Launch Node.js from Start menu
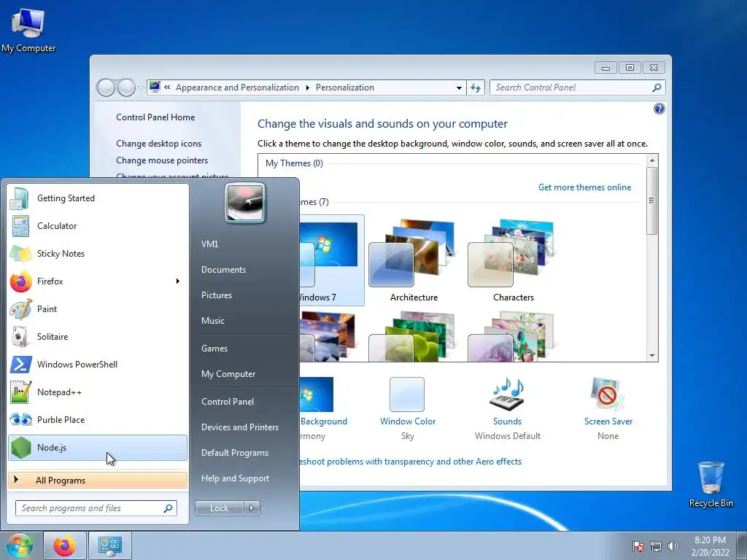 [98, 447]
